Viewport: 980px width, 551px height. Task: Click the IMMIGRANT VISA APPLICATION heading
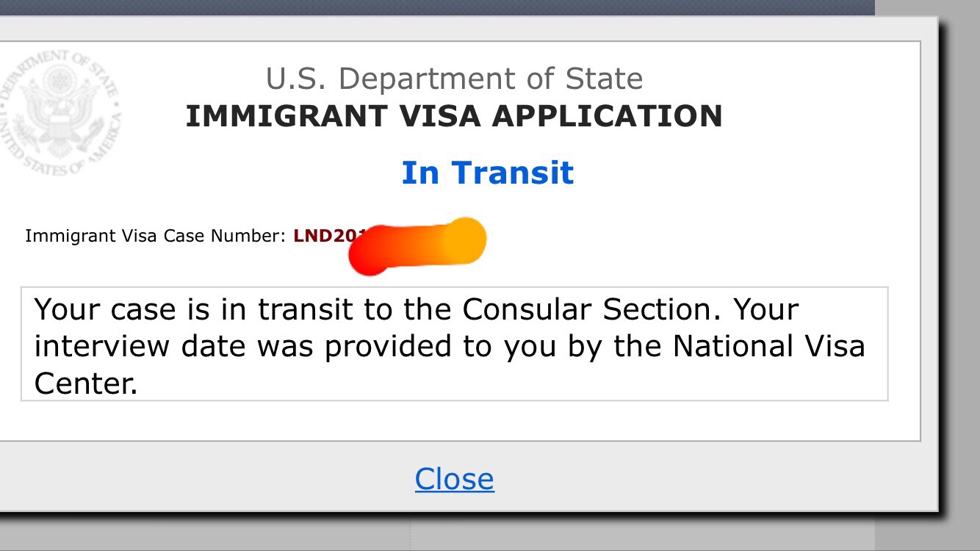point(454,117)
